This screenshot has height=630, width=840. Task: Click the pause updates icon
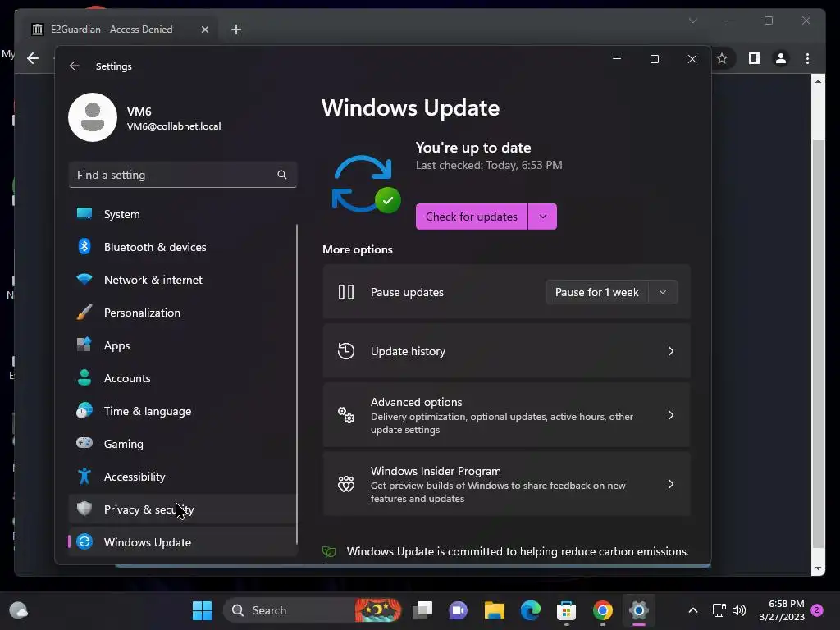tap(346, 292)
